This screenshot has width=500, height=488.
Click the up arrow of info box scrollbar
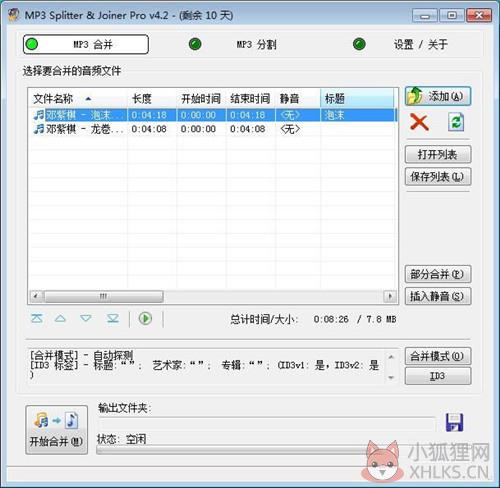[391, 357]
